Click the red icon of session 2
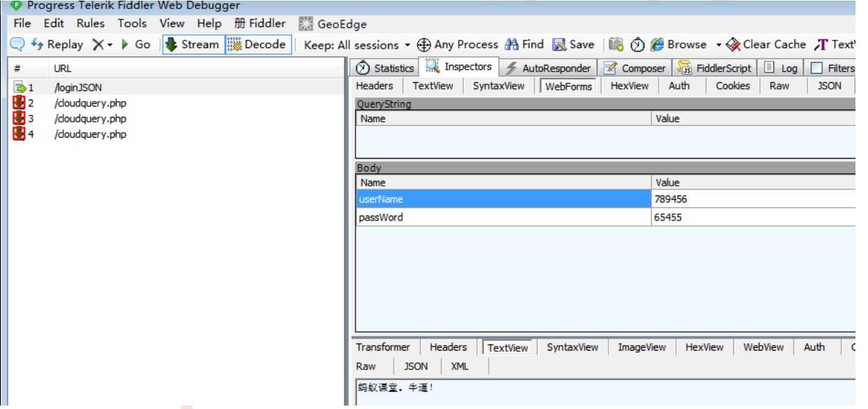 [x=19, y=103]
